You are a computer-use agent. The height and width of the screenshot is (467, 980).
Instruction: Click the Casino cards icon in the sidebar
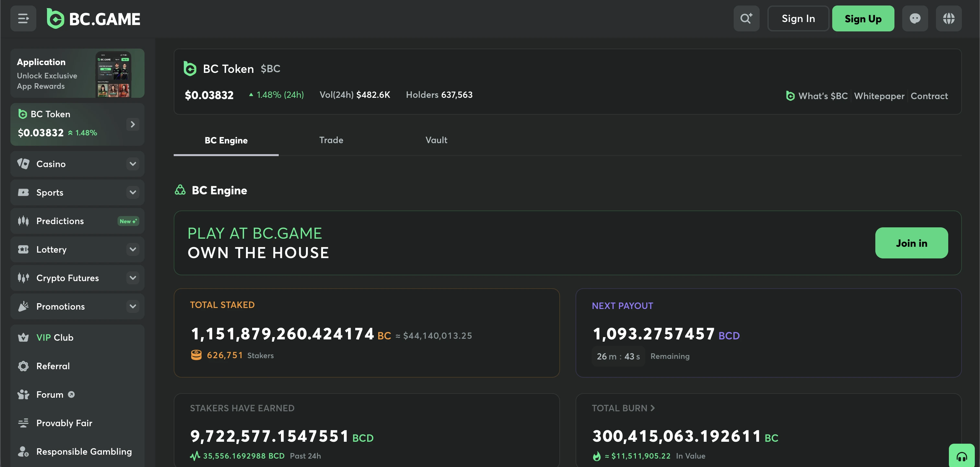point(23,164)
